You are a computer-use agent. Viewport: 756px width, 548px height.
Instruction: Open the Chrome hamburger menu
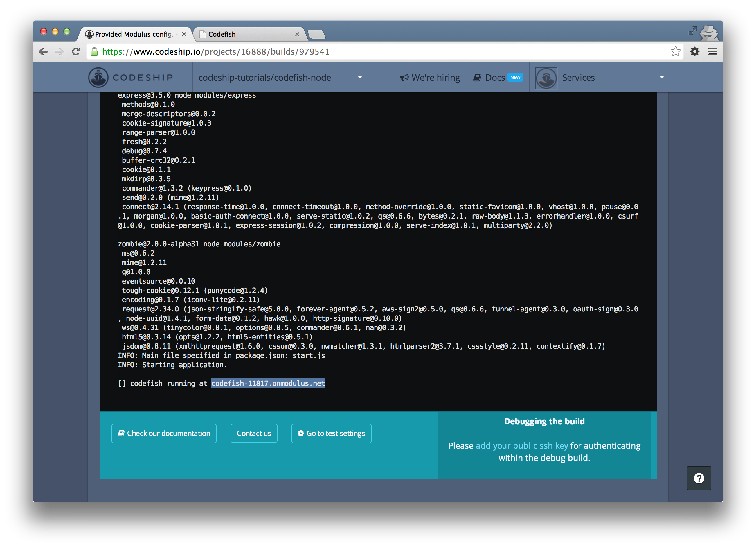713,52
